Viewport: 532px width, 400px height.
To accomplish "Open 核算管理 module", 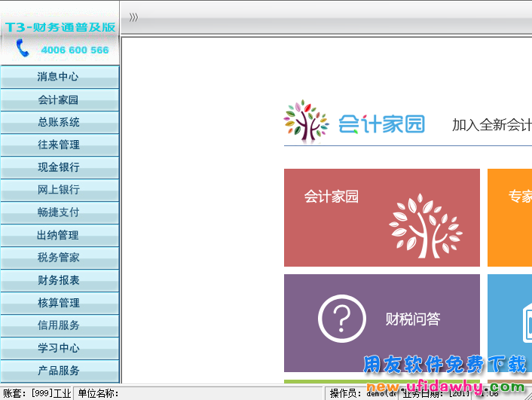I will click(59, 303).
